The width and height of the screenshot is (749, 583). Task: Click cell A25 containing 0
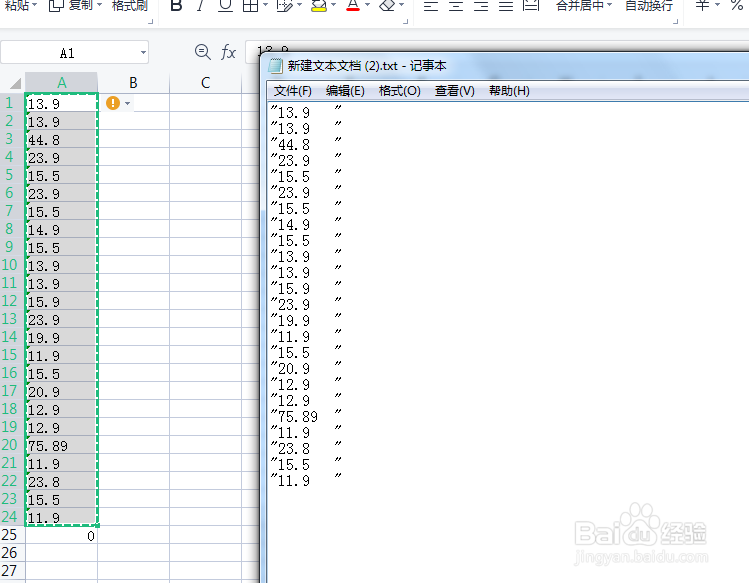tap(61, 536)
